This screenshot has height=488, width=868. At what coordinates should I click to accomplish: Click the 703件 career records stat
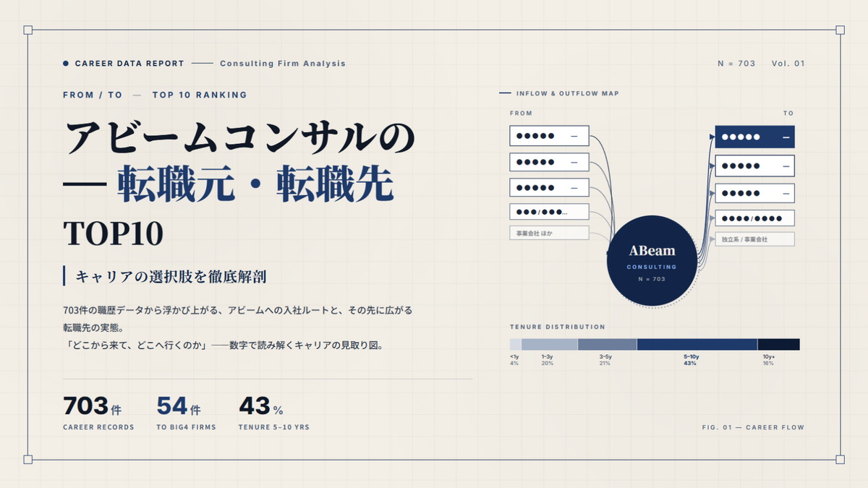(98, 414)
